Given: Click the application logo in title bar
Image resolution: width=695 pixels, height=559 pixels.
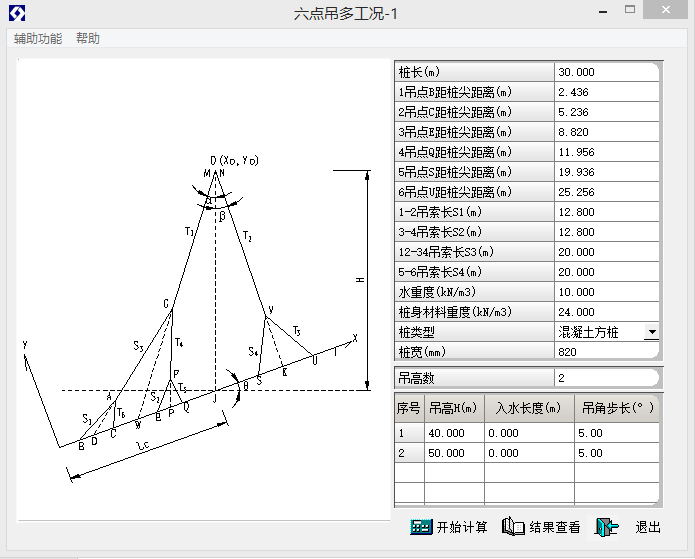Looking at the screenshot, I should (17, 12).
